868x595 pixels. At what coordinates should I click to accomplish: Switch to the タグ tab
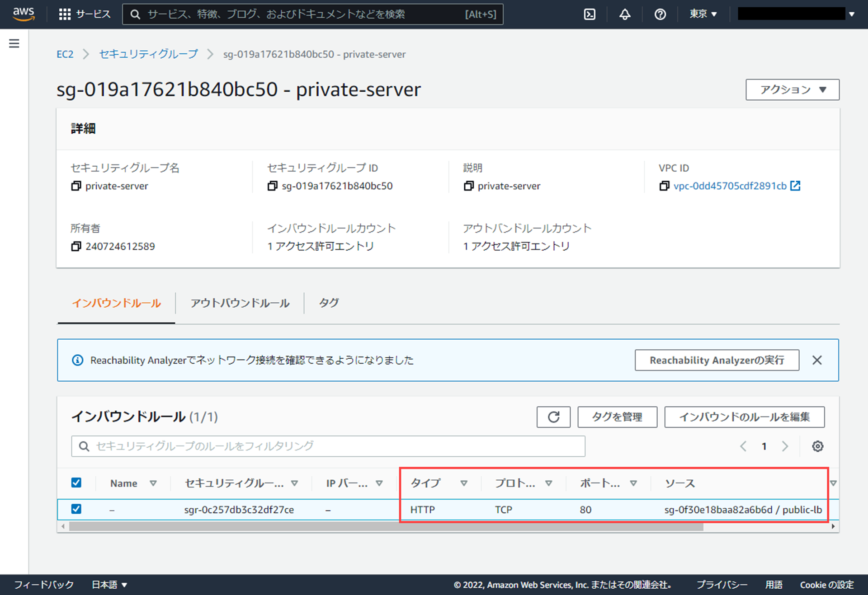pyautogui.click(x=329, y=303)
